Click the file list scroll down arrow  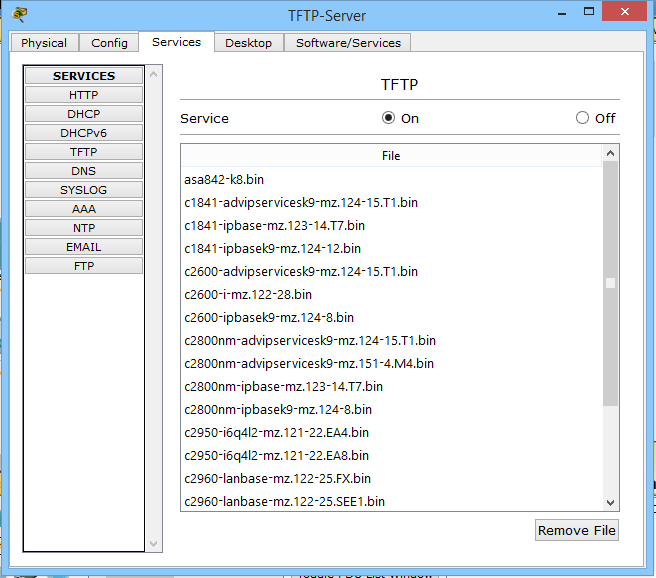(610, 502)
